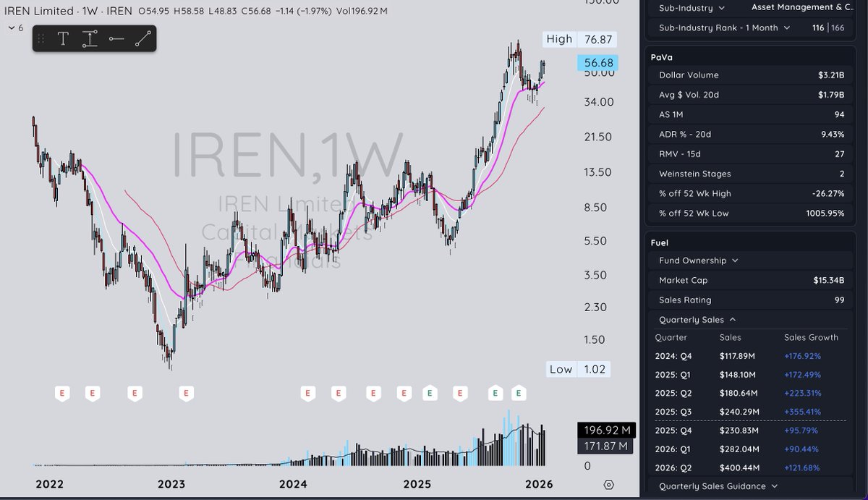Click the +223.31% sales growth value
The height and width of the screenshot is (500, 868).
(x=802, y=393)
